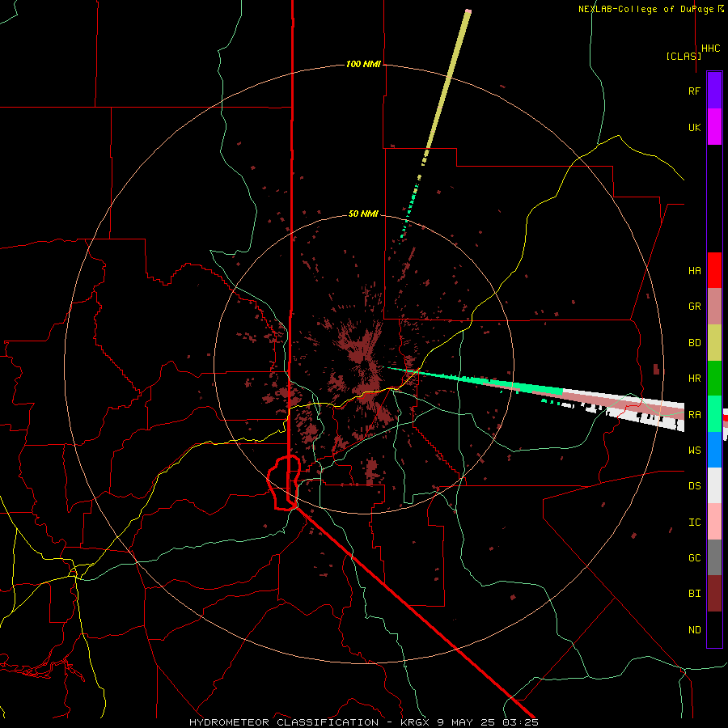Click the "HHC" product code label

point(710,48)
